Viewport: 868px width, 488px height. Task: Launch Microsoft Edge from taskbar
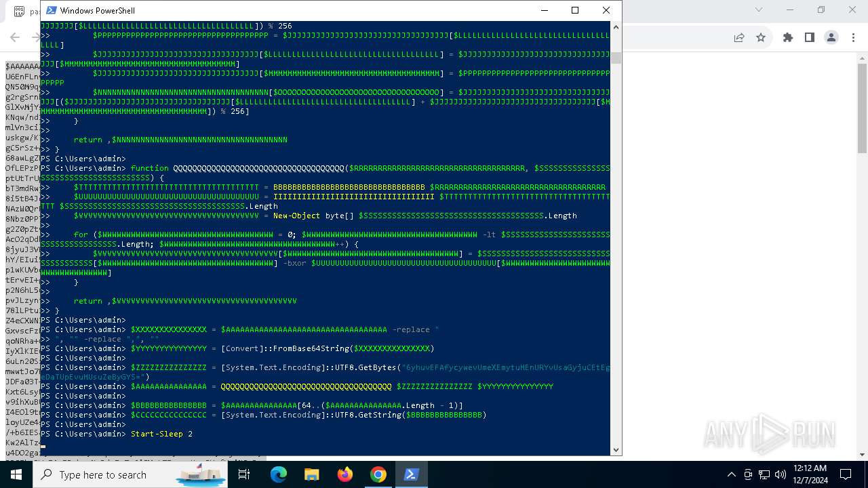click(x=279, y=474)
